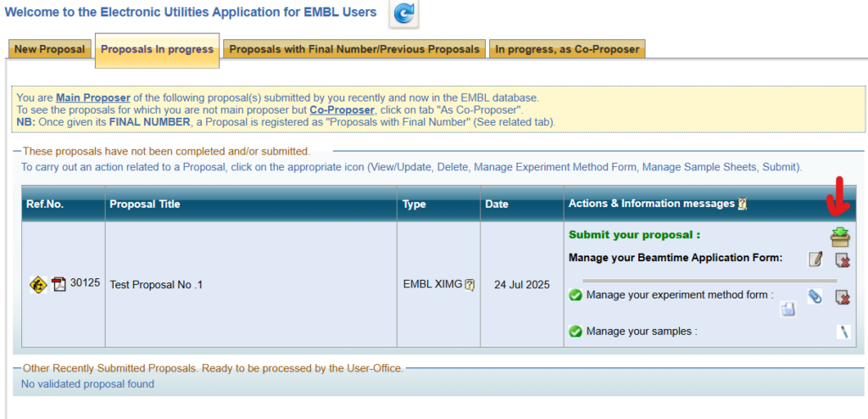
Task: Click the manage samples pen icon
Action: click(843, 332)
